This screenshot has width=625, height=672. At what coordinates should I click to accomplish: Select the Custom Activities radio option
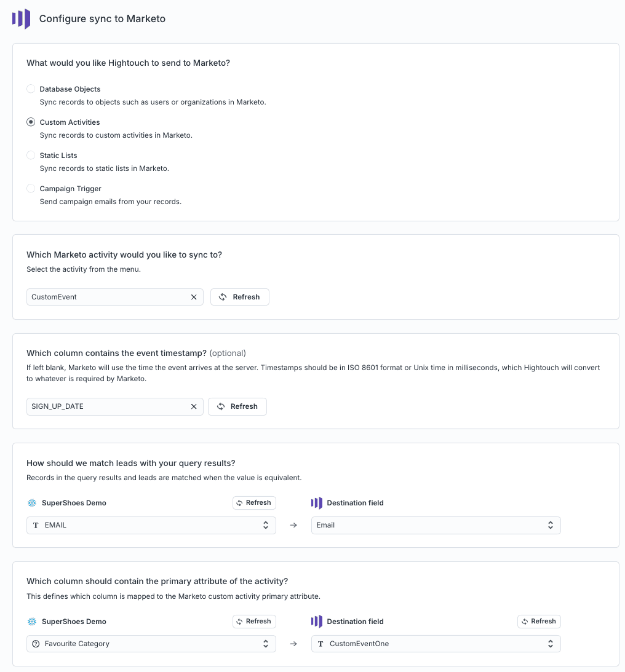(x=31, y=122)
